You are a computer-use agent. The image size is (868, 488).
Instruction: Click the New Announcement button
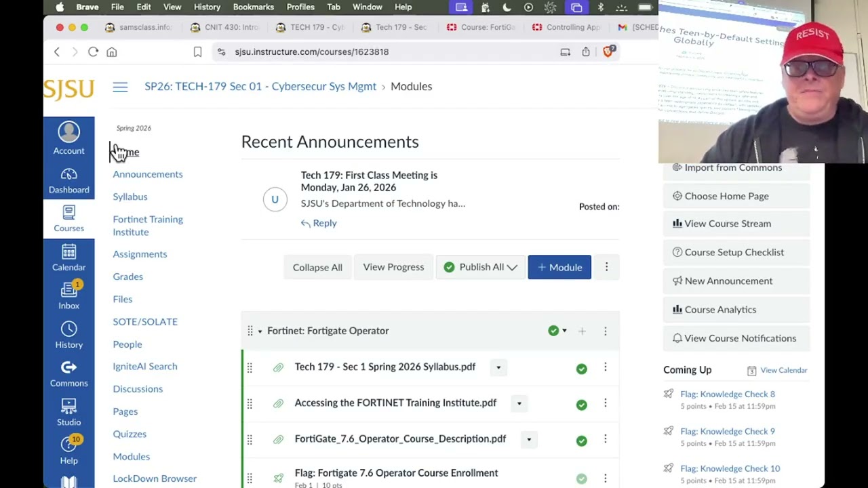[736, 281]
